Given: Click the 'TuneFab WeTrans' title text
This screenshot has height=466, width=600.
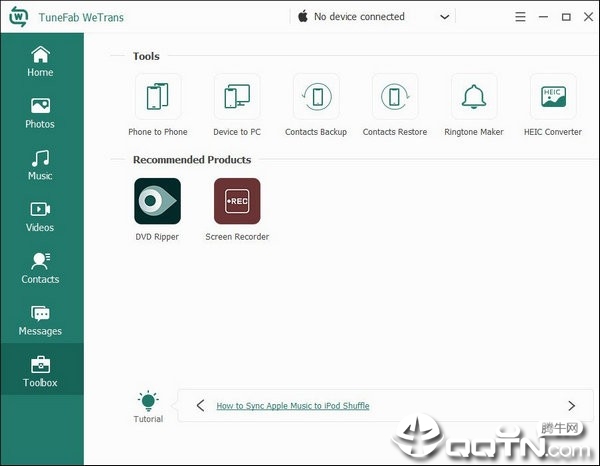Looking at the screenshot, I should coord(81,17).
